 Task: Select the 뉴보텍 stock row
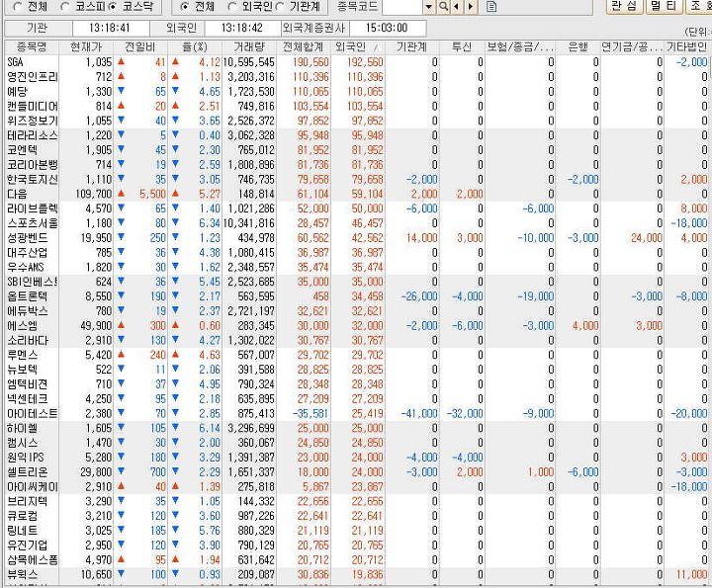pos(357,370)
